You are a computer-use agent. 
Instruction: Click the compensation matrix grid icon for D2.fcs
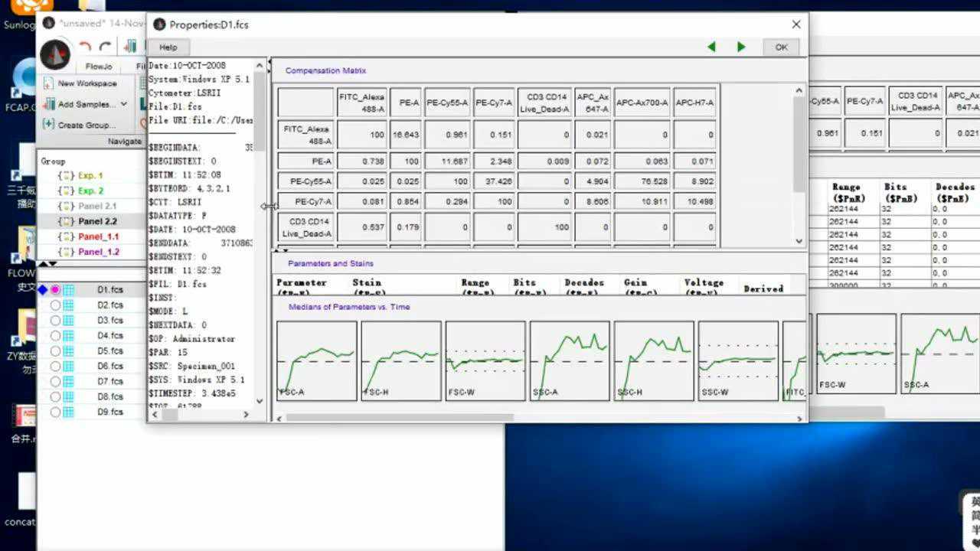click(68, 305)
